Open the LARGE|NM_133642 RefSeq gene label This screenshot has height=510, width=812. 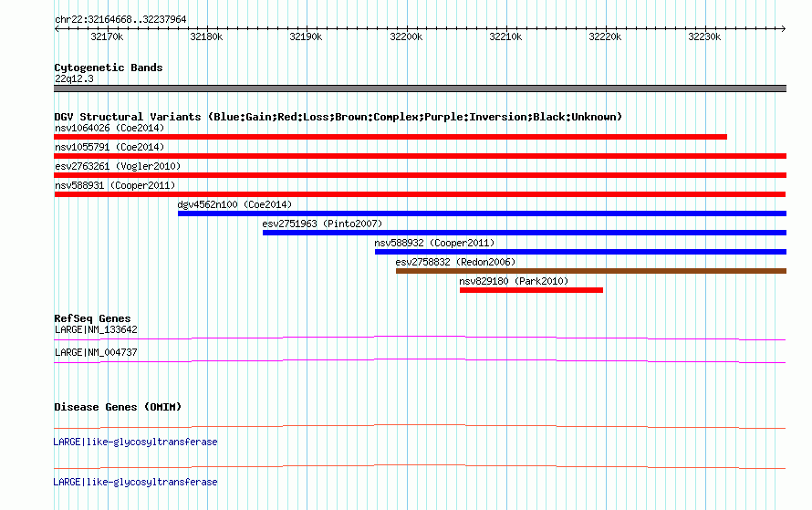pyautogui.click(x=96, y=330)
